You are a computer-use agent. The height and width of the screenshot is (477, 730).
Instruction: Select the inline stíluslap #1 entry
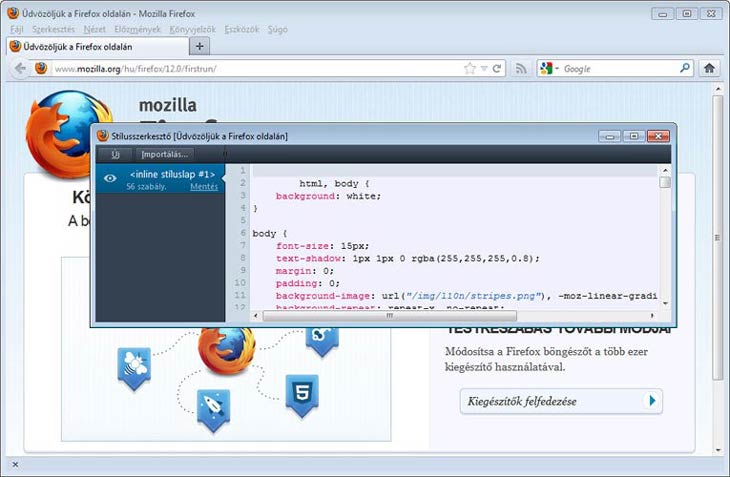(x=160, y=179)
